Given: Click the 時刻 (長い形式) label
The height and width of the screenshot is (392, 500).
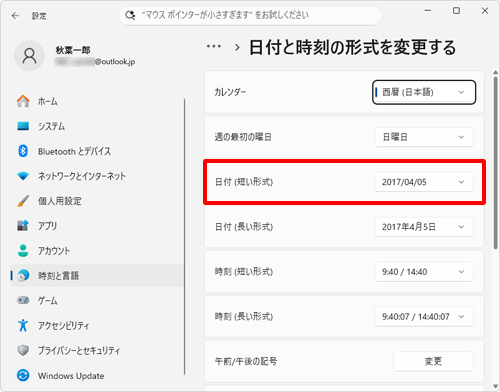Looking at the screenshot, I should click(x=244, y=316).
